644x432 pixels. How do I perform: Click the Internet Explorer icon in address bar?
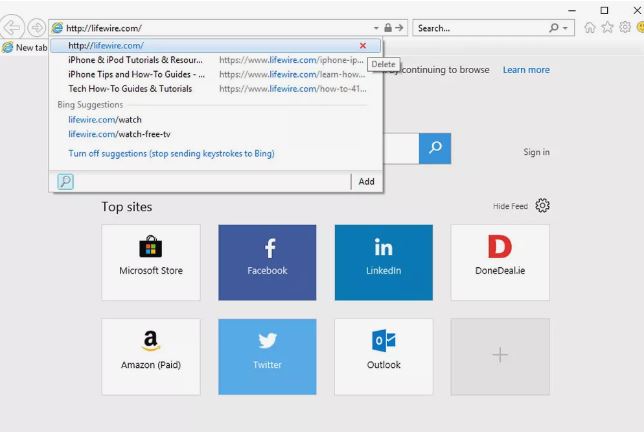(57, 28)
